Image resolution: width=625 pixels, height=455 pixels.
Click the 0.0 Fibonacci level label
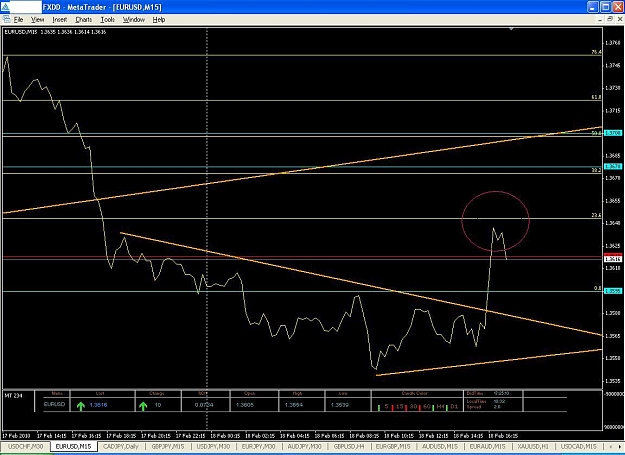[597, 288]
